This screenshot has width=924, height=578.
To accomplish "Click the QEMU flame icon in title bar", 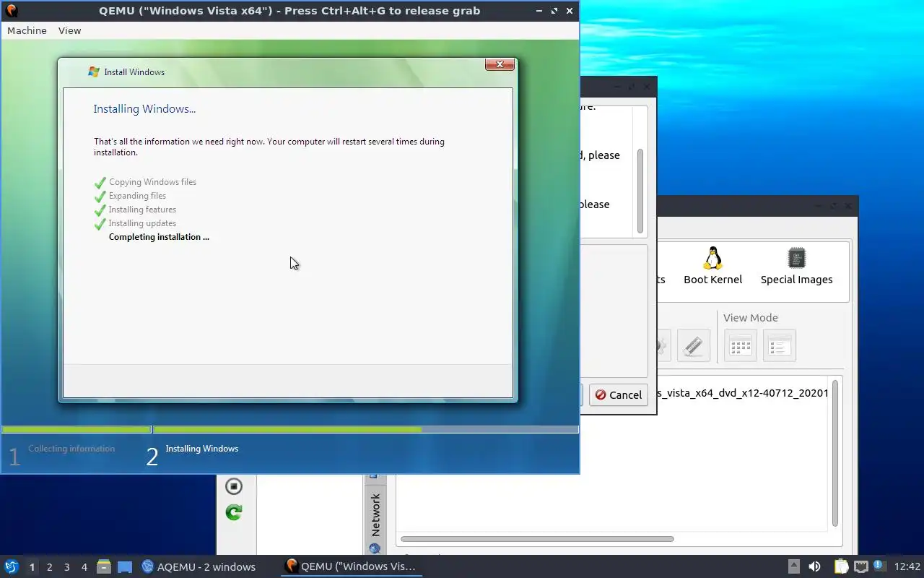I will click(11, 11).
